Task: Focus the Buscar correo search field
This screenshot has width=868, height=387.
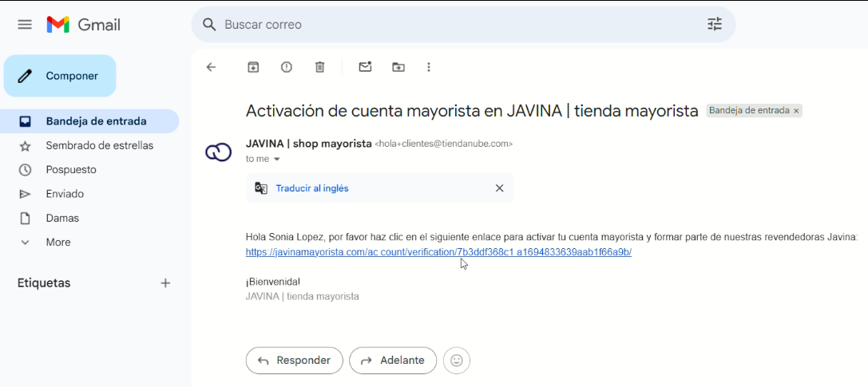Action: pos(463,24)
